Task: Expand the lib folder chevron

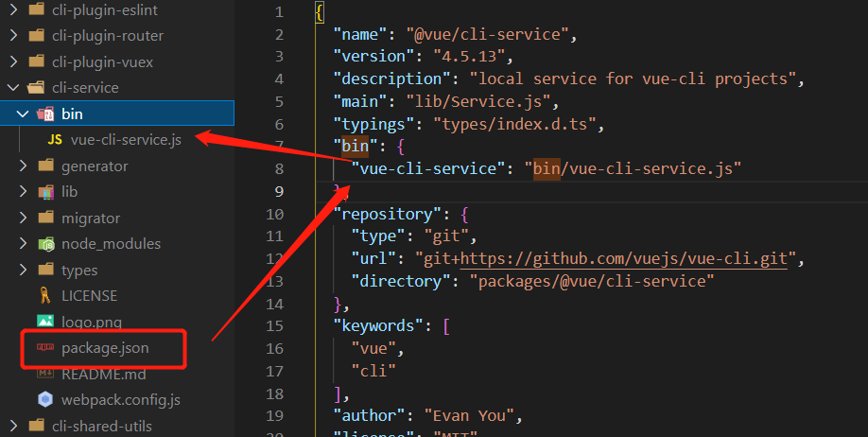Action: [x=24, y=192]
